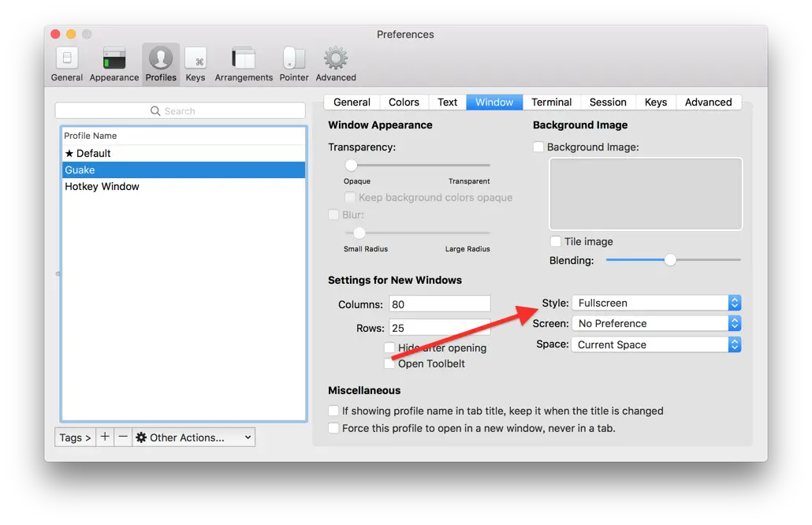Open the General preferences pane icon
Image resolution: width=812 pixels, height=525 pixels.
click(67, 64)
